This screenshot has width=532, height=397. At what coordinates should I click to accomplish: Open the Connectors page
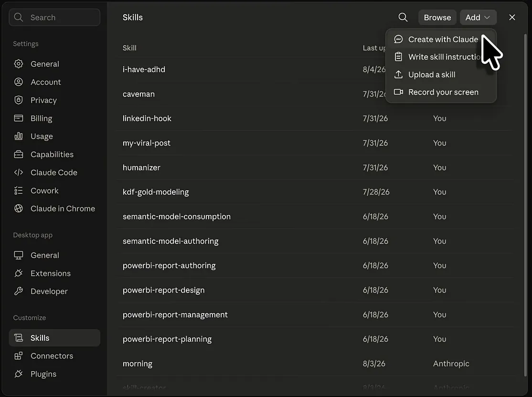point(54,356)
